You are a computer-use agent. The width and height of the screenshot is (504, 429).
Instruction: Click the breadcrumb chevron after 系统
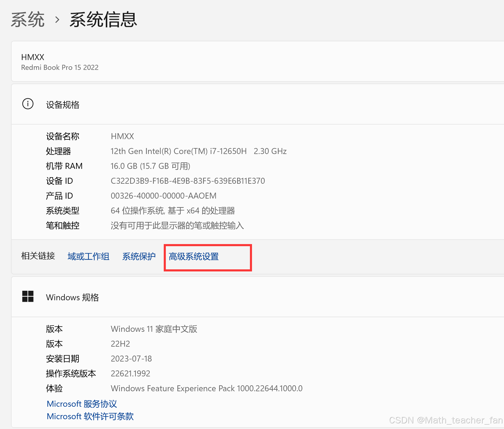pyautogui.click(x=57, y=20)
